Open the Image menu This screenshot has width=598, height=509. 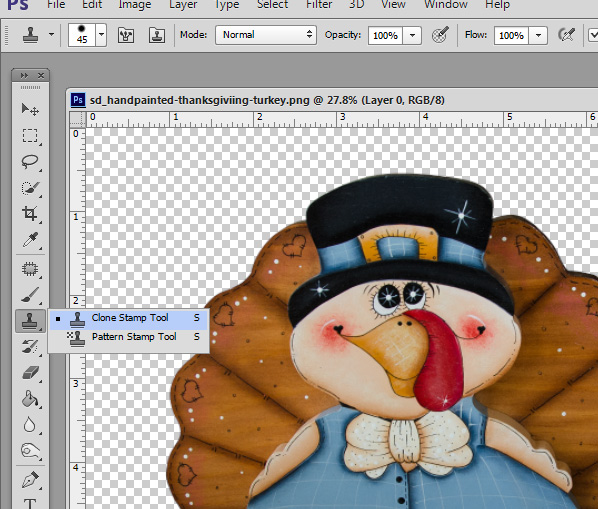tap(135, 5)
